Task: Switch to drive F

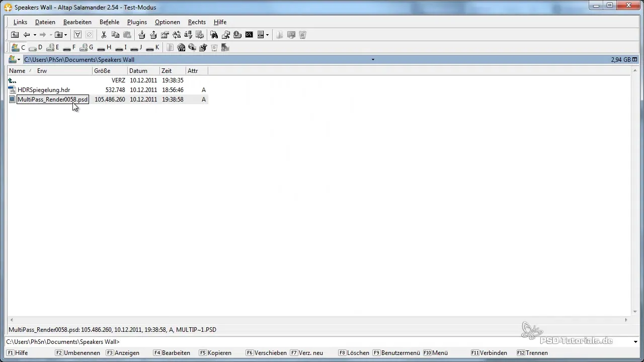Action: click(x=69, y=47)
